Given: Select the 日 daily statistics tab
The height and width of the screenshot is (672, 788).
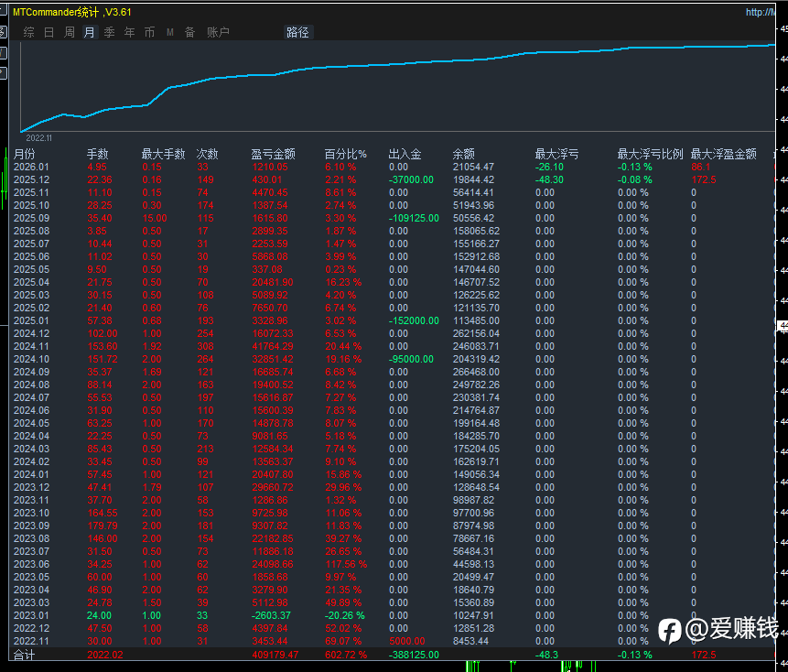Looking at the screenshot, I should pos(49,32).
